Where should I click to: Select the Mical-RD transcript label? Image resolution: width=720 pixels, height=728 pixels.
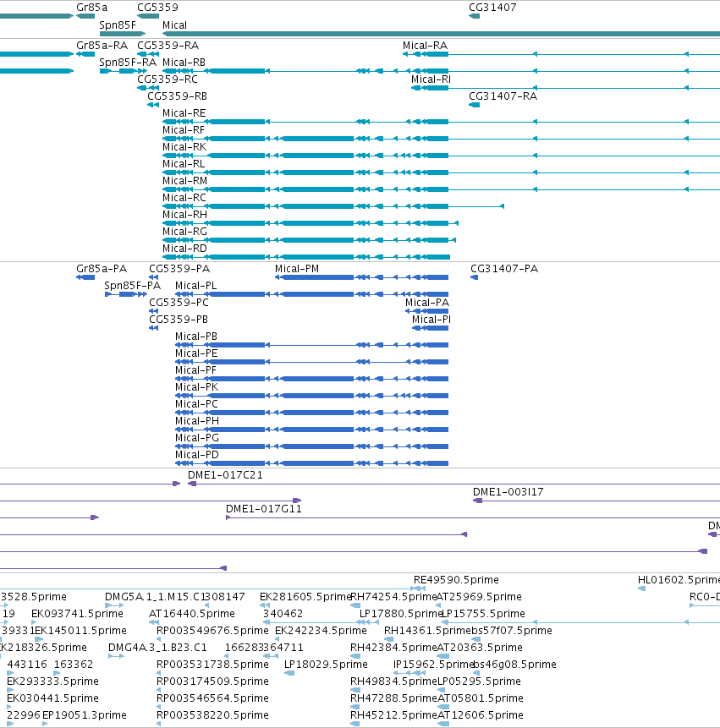(x=185, y=249)
